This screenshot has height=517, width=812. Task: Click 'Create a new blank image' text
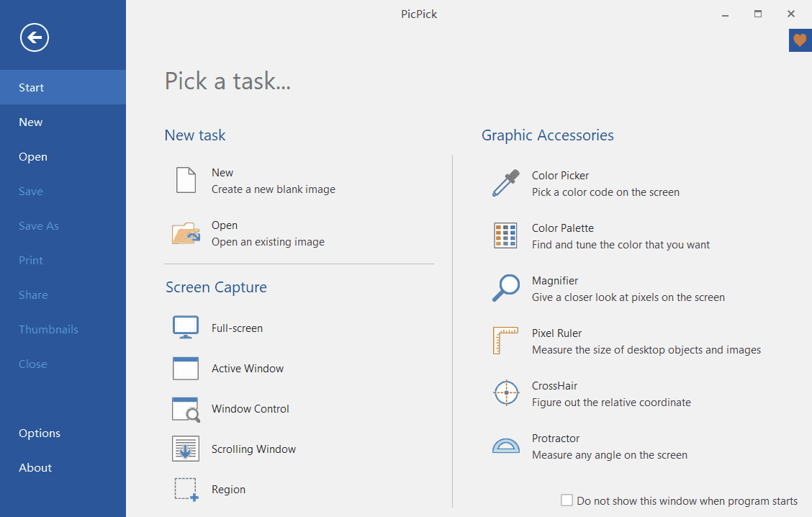[274, 189]
